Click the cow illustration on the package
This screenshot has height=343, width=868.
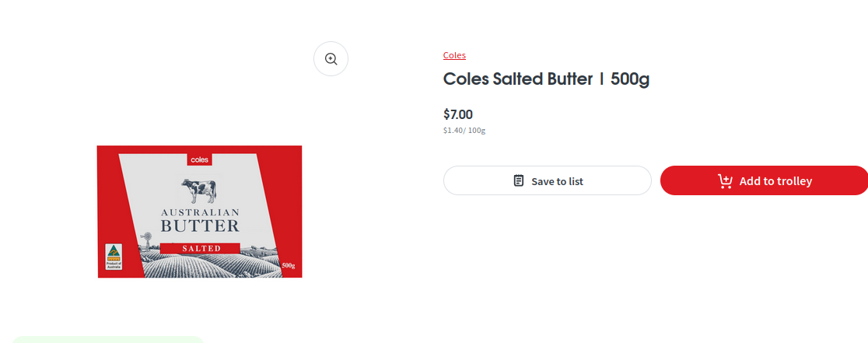[199, 191]
